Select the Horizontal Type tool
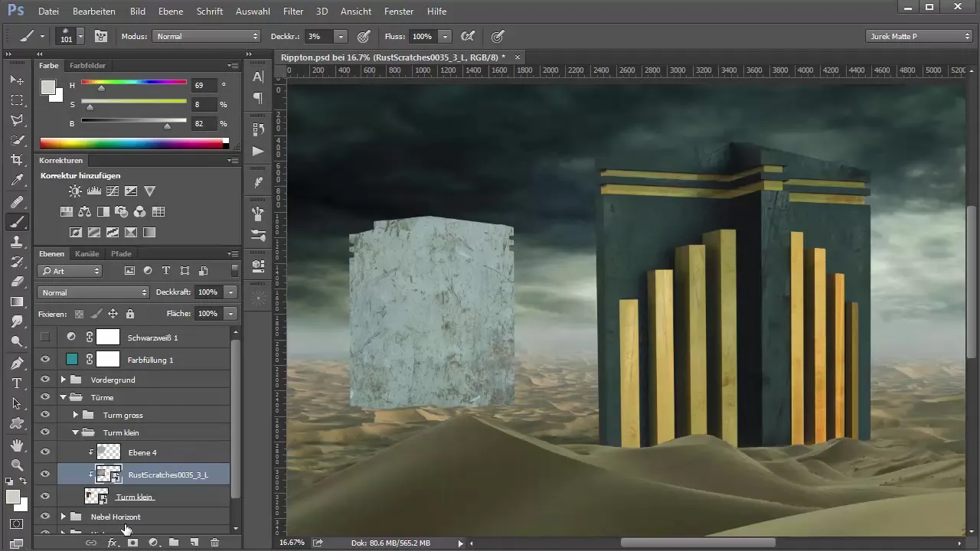The width and height of the screenshot is (980, 551). click(17, 383)
